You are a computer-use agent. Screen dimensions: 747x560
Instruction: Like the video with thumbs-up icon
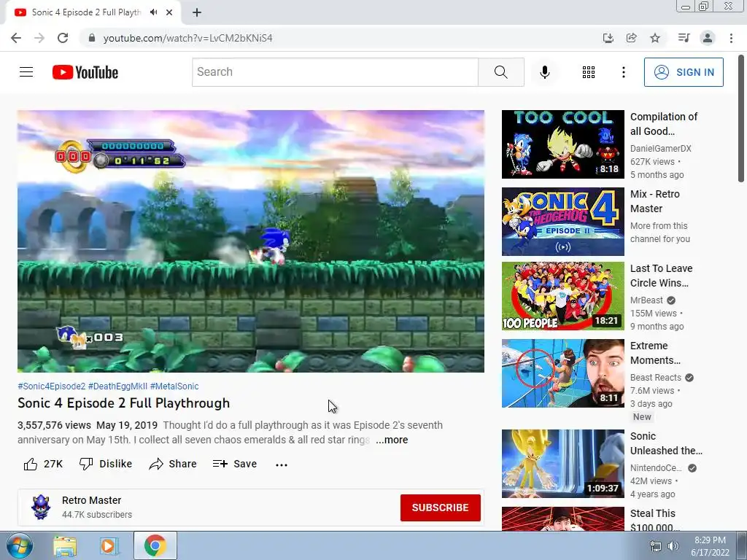coord(31,464)
